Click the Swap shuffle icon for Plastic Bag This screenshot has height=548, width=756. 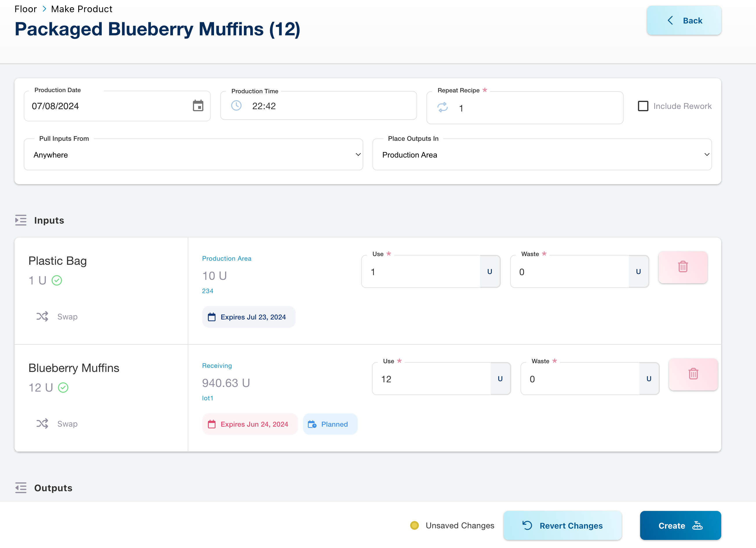[x=42, y=316]
